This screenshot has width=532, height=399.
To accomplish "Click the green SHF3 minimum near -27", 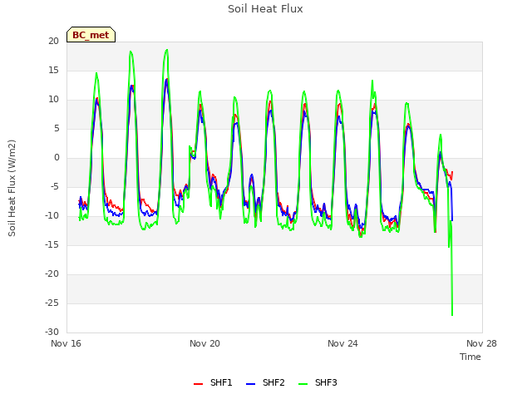I will (452, 315).
